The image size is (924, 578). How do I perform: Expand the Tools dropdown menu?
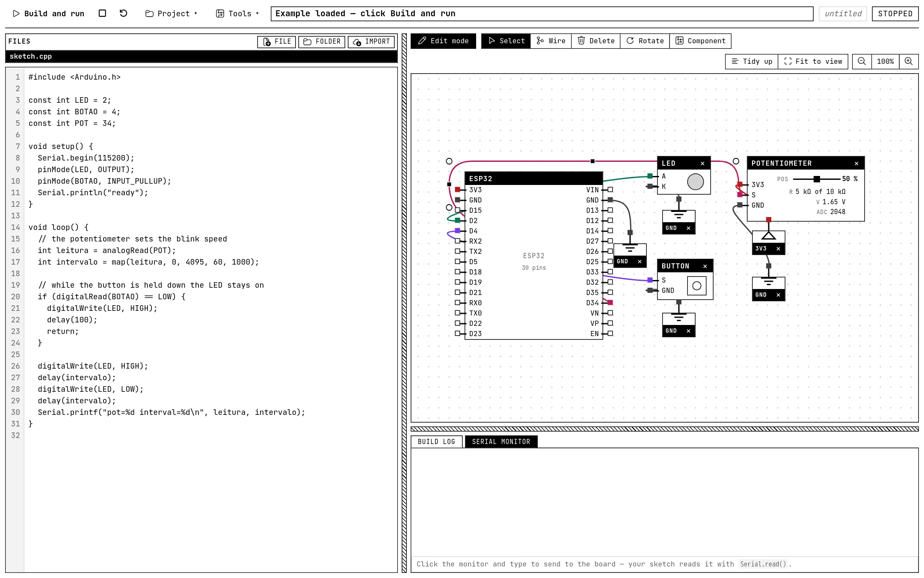click(237, 14)
